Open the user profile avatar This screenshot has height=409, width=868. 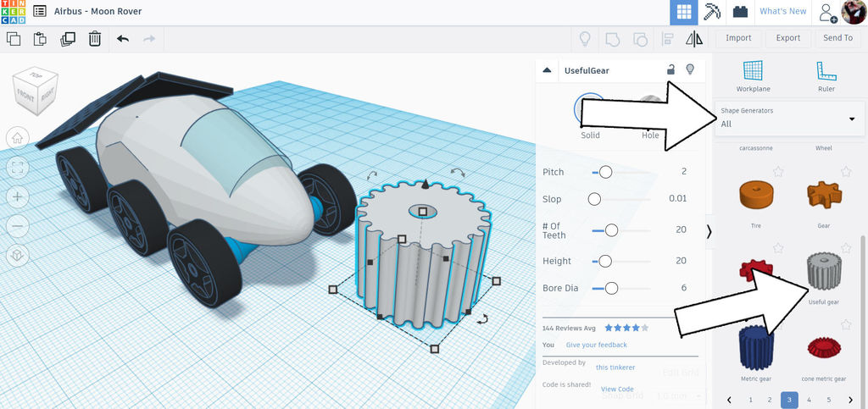coord(854,12)
